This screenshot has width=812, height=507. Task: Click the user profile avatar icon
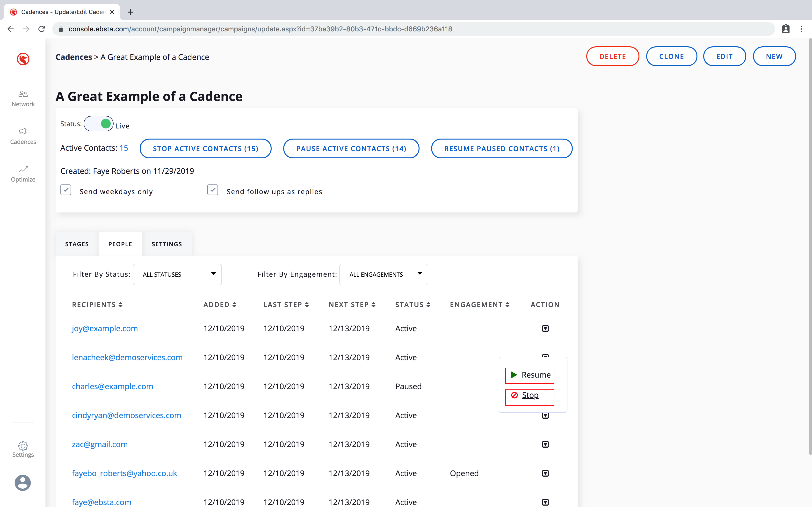tap(23, 483)
